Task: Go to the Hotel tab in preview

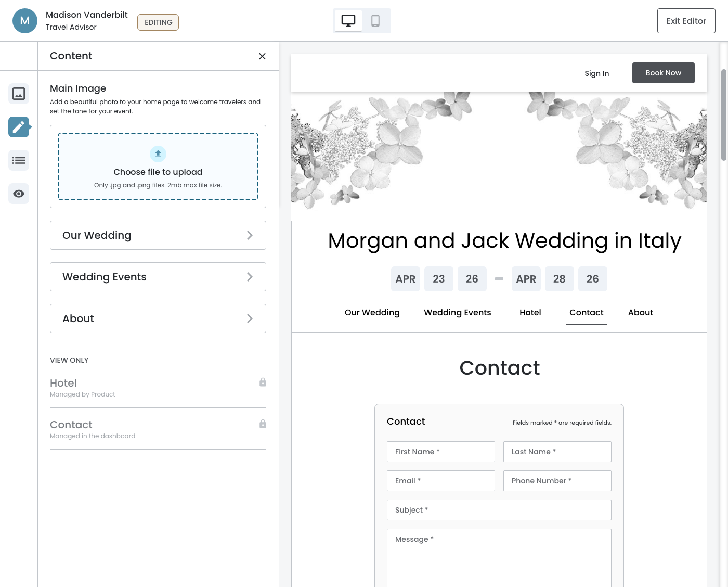Action: 530,312
